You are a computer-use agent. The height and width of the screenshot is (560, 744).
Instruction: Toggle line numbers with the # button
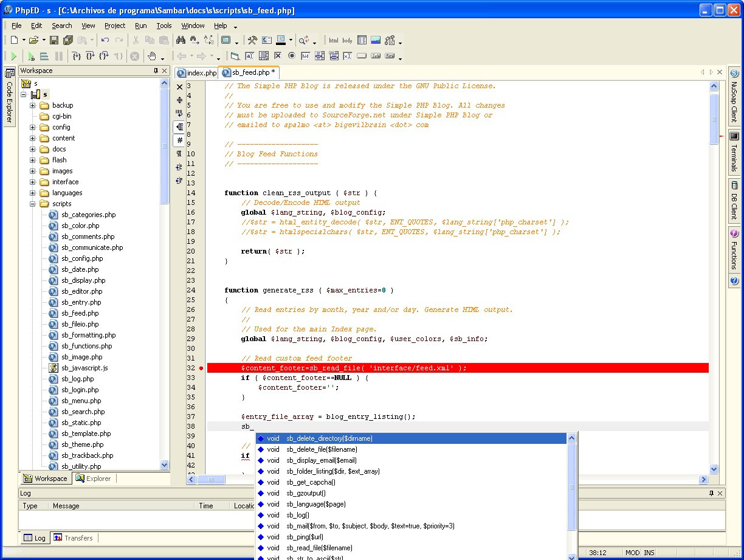(x=180, y=140)
